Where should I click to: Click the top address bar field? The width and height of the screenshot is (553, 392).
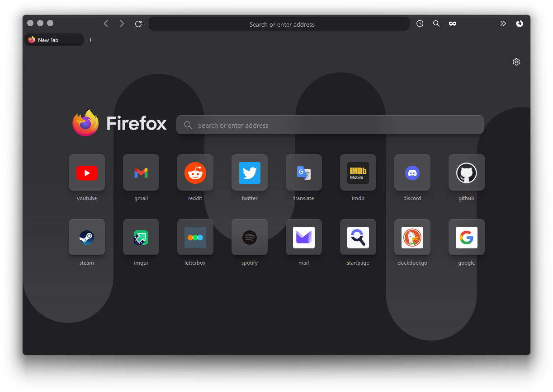point(279,24)
